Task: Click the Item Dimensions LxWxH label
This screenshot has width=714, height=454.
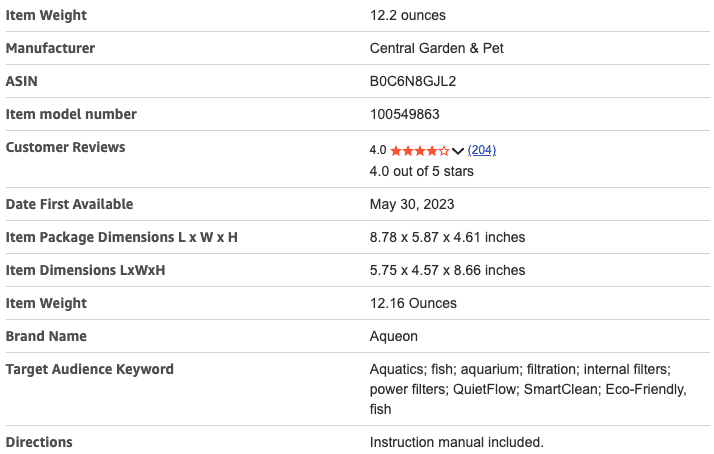Action: (85, 270)
